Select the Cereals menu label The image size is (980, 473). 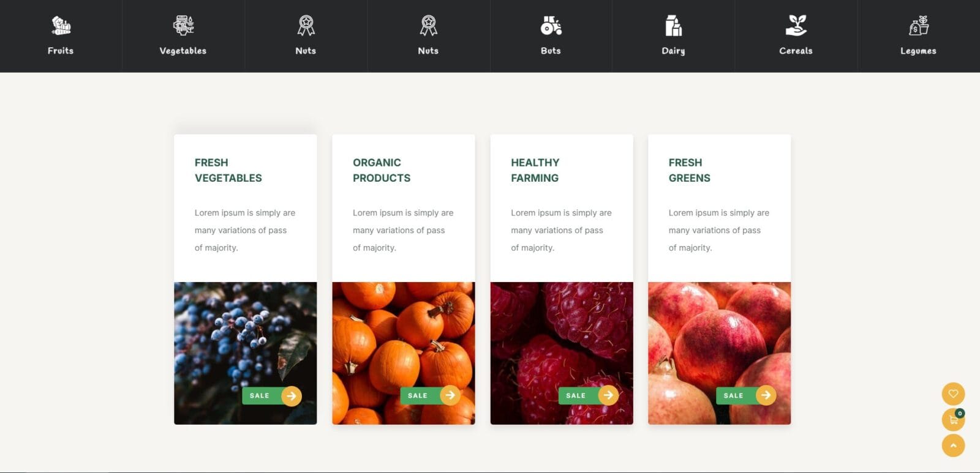(x=796, y=51)
